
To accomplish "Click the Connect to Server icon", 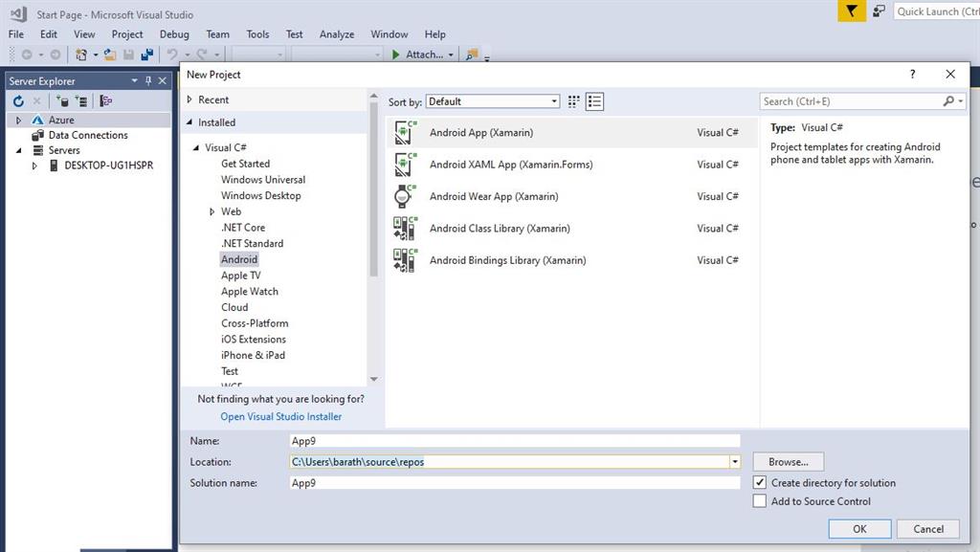I will coord(80,100).
